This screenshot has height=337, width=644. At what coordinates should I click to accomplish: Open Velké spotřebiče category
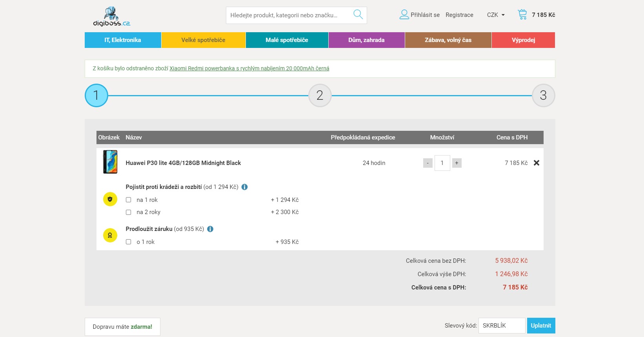click(204, 40)
